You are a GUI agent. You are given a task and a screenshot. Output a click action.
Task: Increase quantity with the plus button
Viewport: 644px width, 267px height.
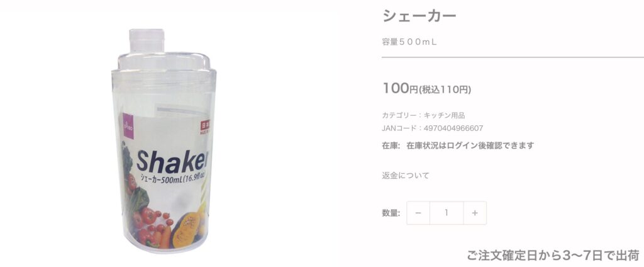pyautogui.click(x=475, y=213)
